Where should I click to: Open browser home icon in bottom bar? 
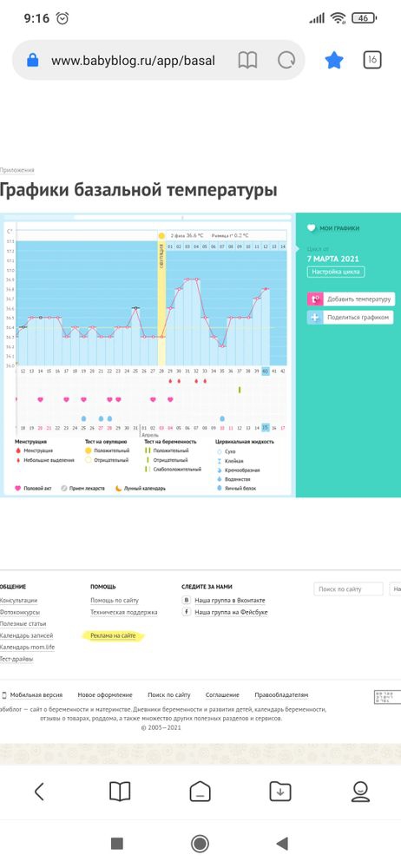[x=200, y=792]
